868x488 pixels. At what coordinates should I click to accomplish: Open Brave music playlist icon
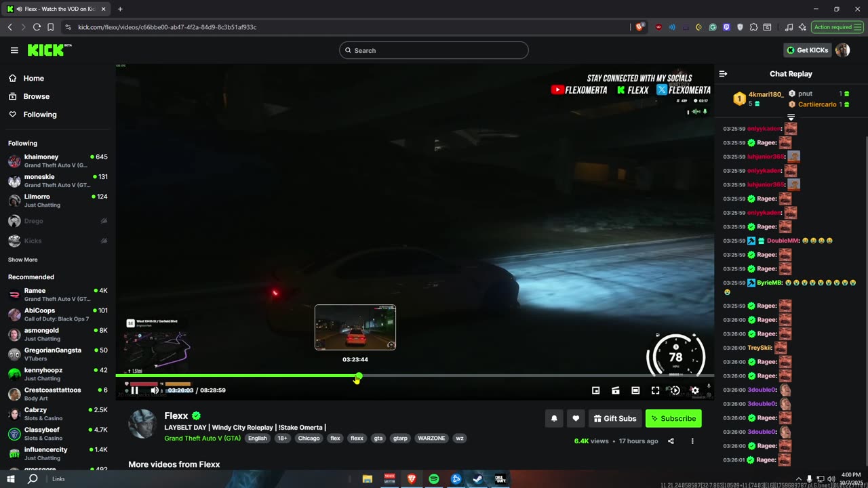click(x=789, y=27)
